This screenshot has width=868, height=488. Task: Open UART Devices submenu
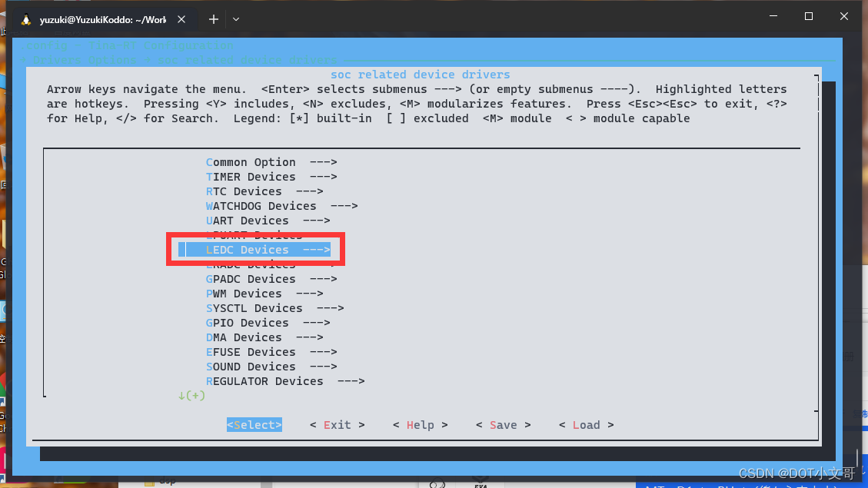point(268,221)
